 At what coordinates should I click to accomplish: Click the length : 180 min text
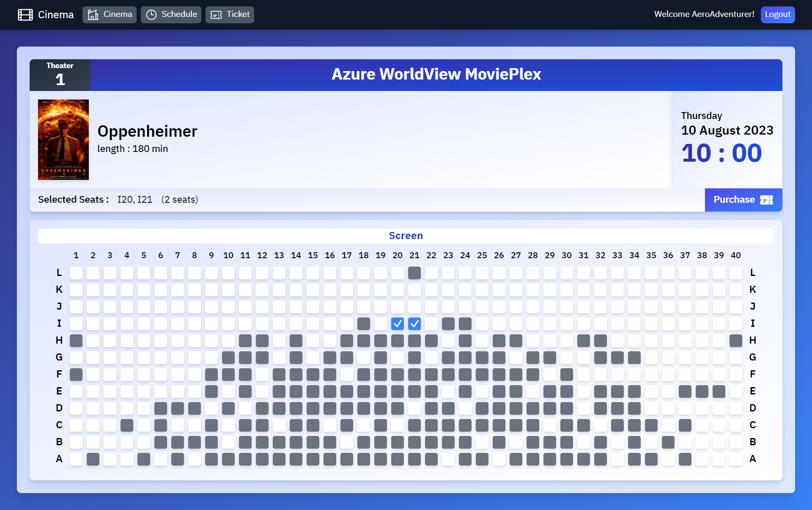point(132,149)
